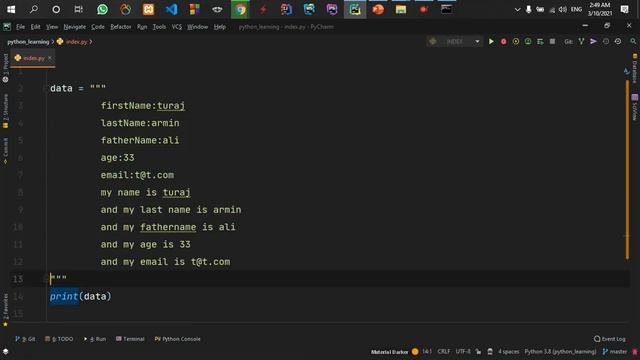Click the taskbar volume speaker icon
This screenshot has height=360, width=640.
[x=563, y=9]
